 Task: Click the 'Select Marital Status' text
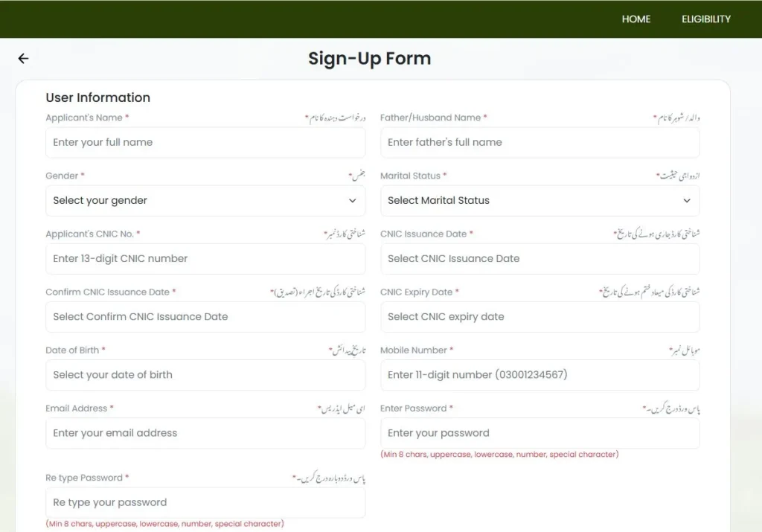click(438, 201)
